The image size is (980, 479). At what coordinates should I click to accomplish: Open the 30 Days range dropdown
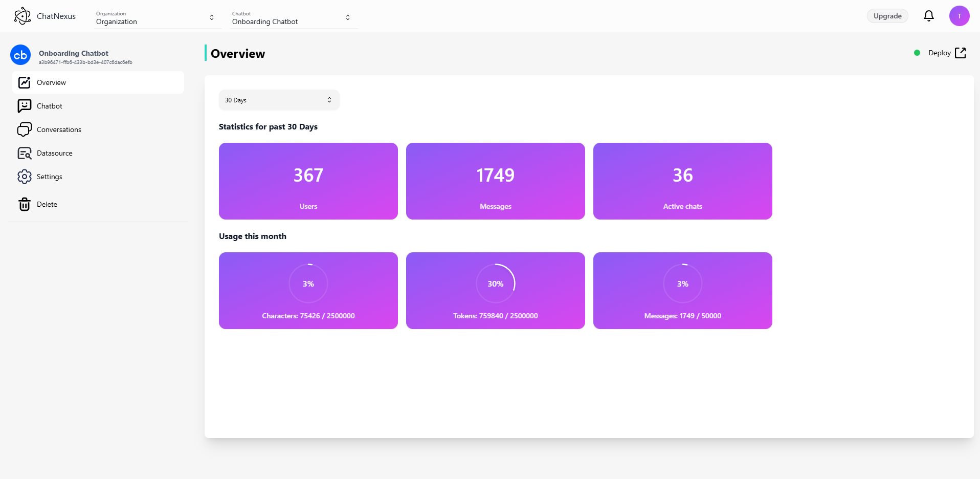tap(279, 100)
